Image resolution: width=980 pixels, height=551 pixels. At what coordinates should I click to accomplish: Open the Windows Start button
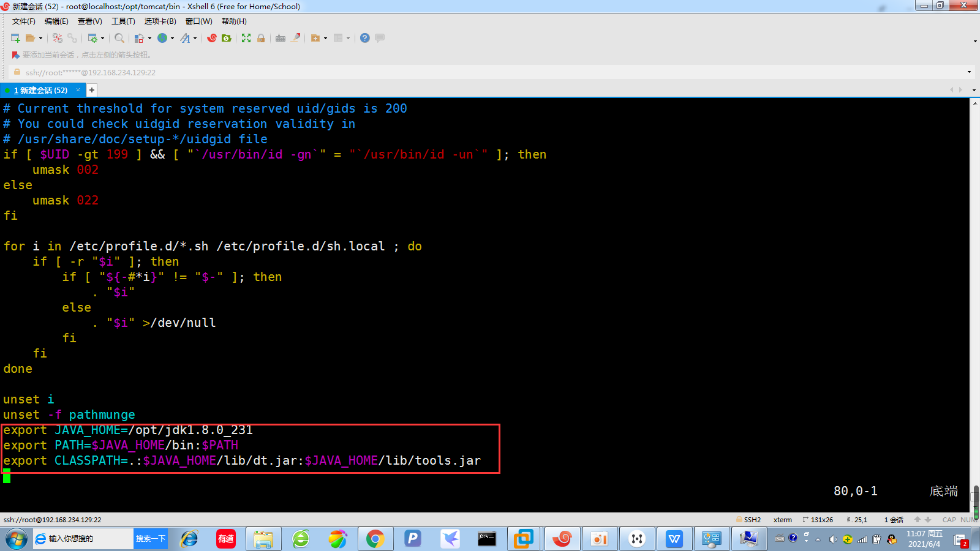[x=17, y=539]
